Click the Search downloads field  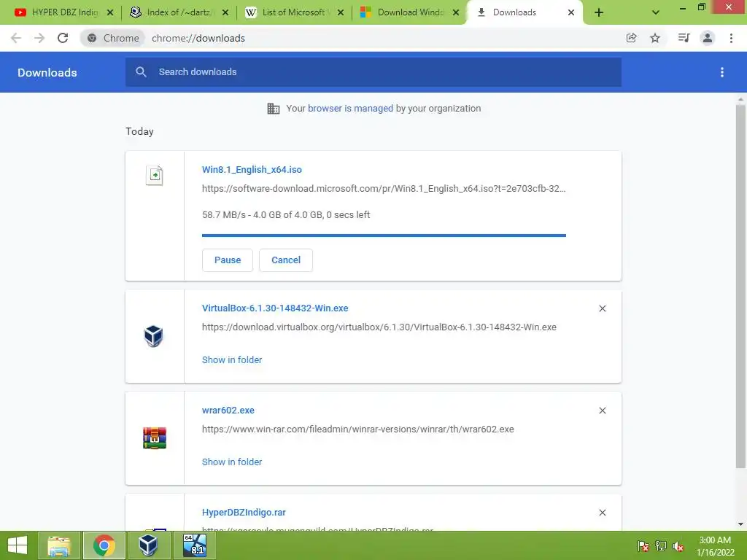click(373, 72)
